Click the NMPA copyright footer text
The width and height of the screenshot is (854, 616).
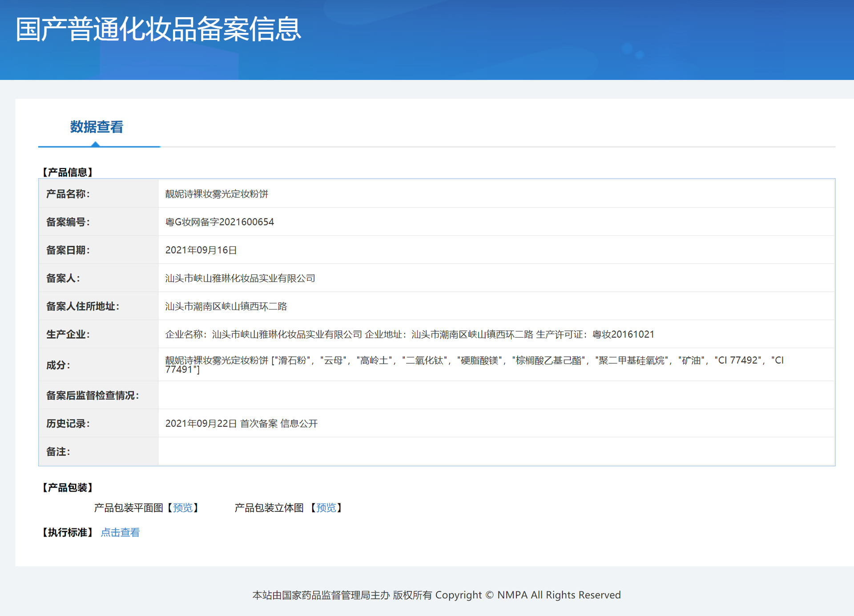pos(436,595)
